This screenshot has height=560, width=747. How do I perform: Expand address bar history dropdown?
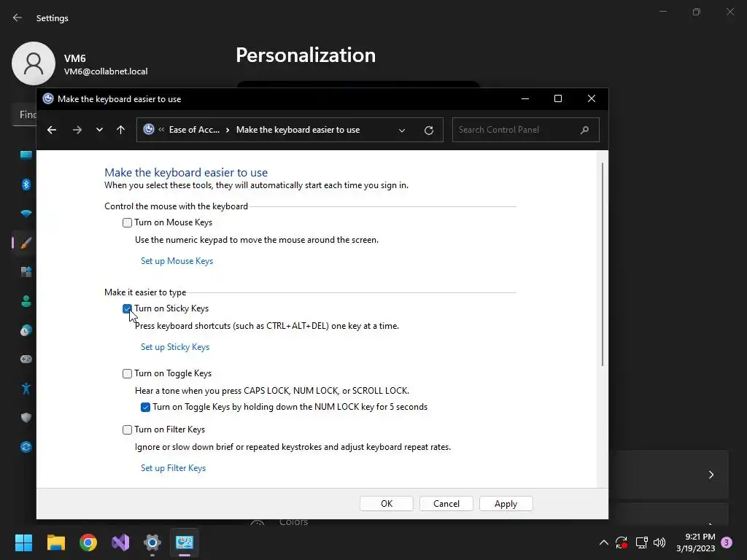pos(402,130)
